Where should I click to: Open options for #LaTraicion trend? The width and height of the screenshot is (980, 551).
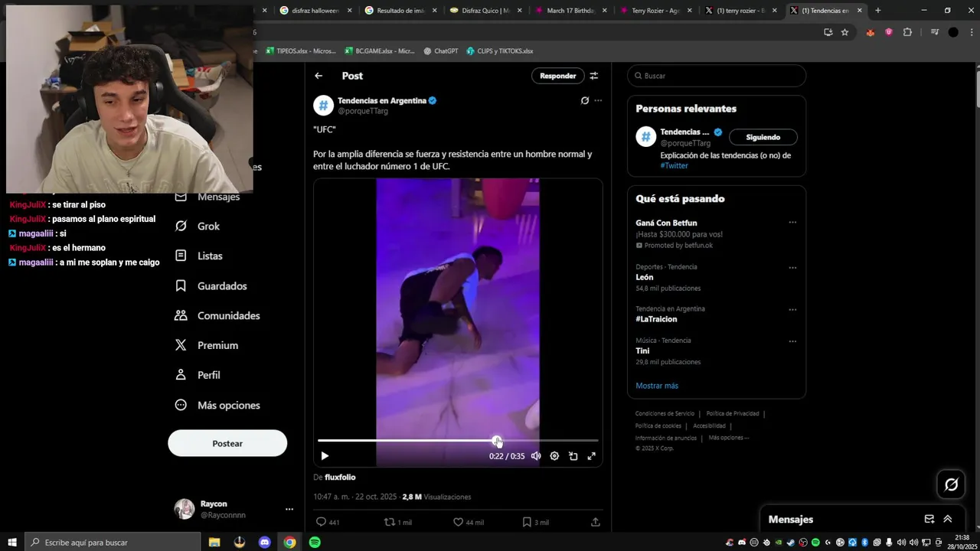point(792,310)
